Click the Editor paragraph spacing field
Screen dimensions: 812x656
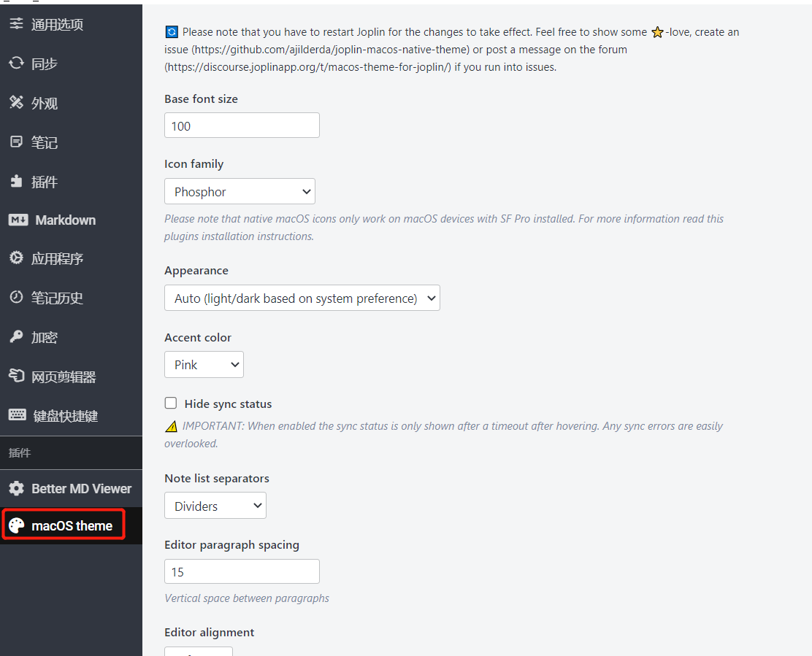click(x=242, y=571)
